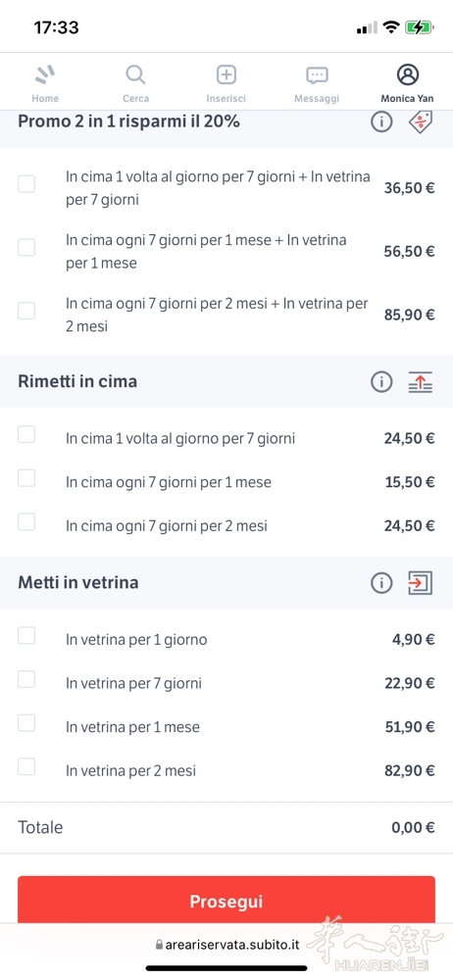Check the 85,90 € promo for 2 mesi

pos(26,311)
